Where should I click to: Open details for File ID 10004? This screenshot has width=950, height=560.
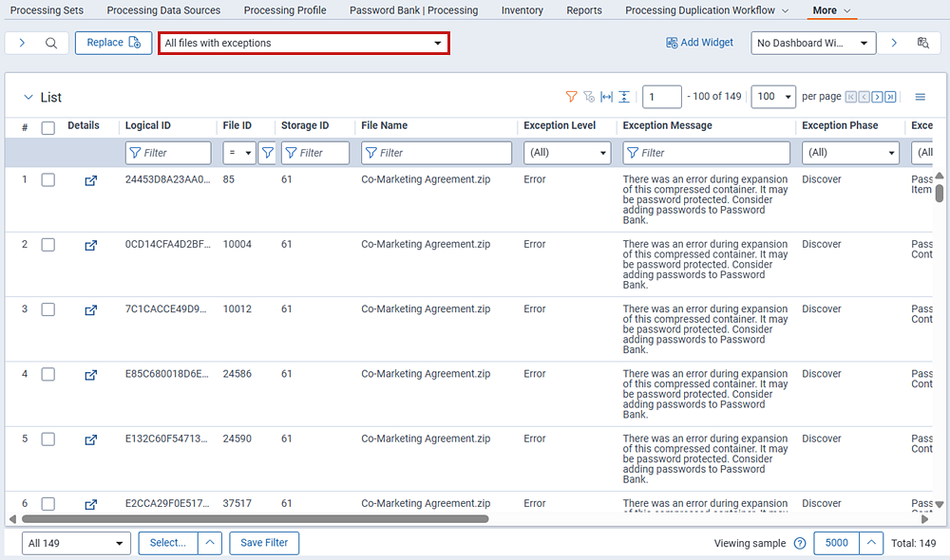pos(90,245)
